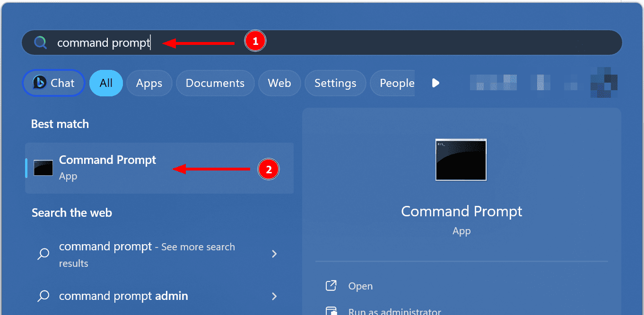Select the Command Prompt app icon

point(43,168)
